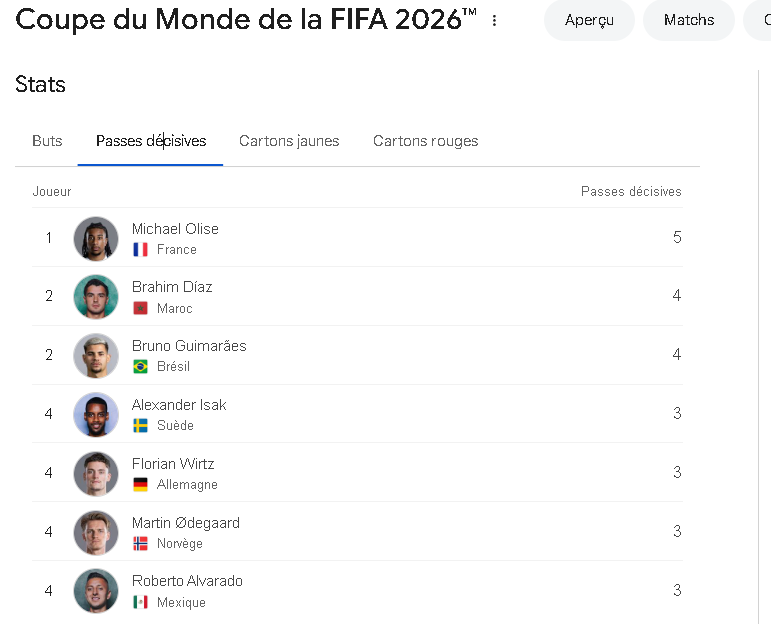Open the Cartons jaunes tab

tap(289, 141)
